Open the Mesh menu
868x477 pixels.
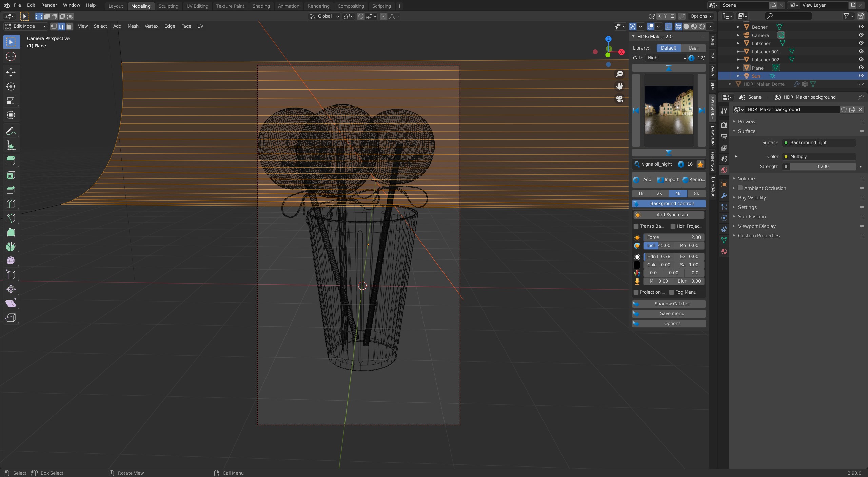point(133,26)
